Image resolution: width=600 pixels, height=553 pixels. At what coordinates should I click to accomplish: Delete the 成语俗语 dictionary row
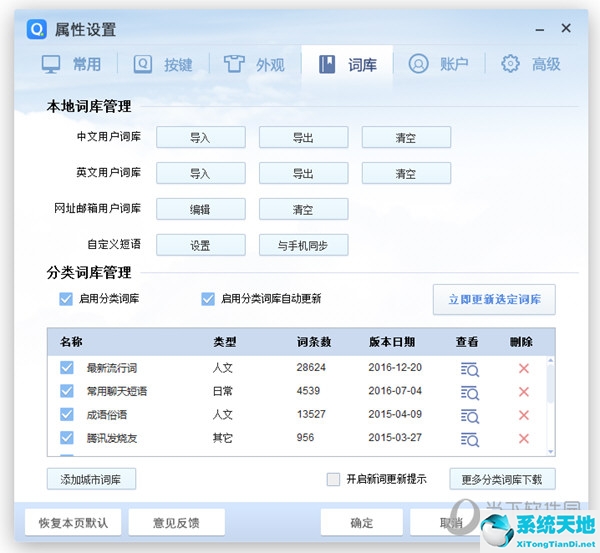523,415
